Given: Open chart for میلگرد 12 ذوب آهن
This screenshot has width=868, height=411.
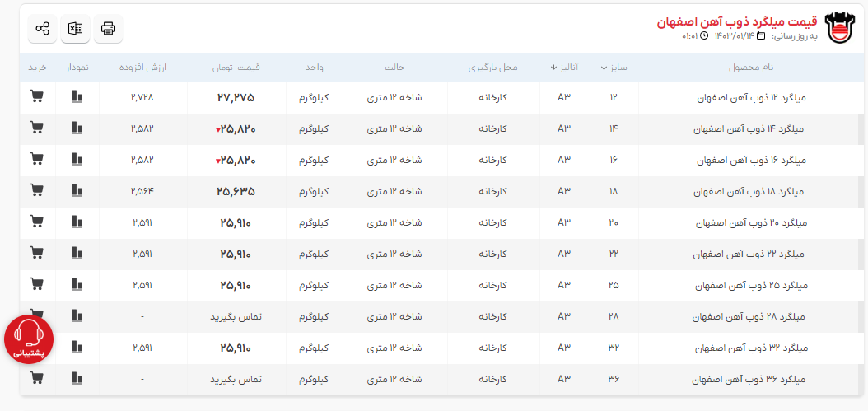Looking at the screenshot, I should (77, 97).
